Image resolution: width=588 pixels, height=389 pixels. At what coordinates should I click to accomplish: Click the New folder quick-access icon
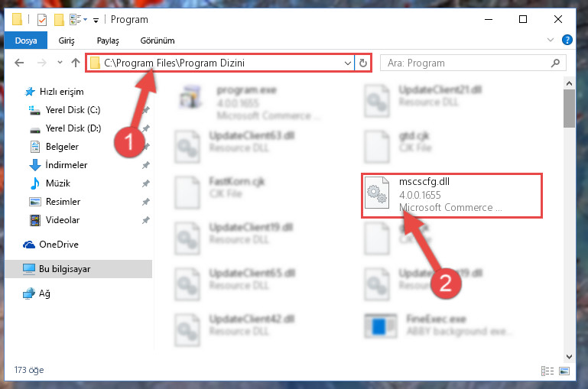(x=59, y=19)
